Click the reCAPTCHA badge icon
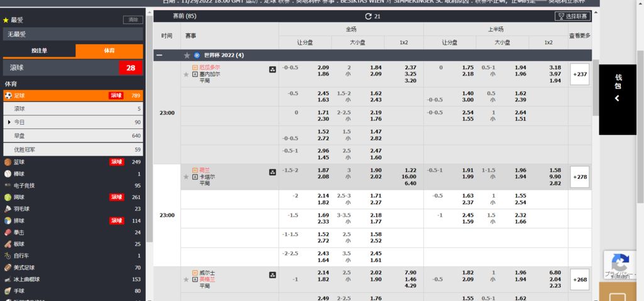644x301 pixels. (620, 263)
